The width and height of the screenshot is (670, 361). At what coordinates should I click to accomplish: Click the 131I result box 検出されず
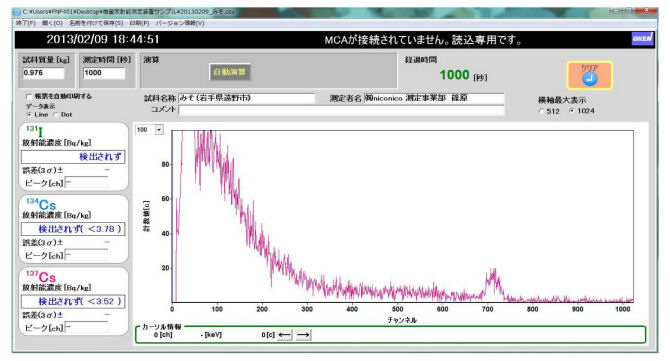click(73, 157)
